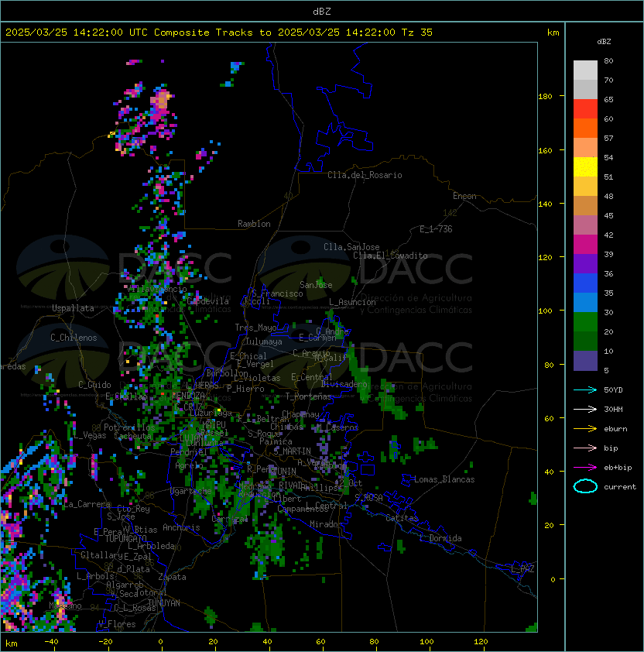Click the 'E_1-736' map label
Viewport: 644px width, 652px height.
click(x=436, y=229)
